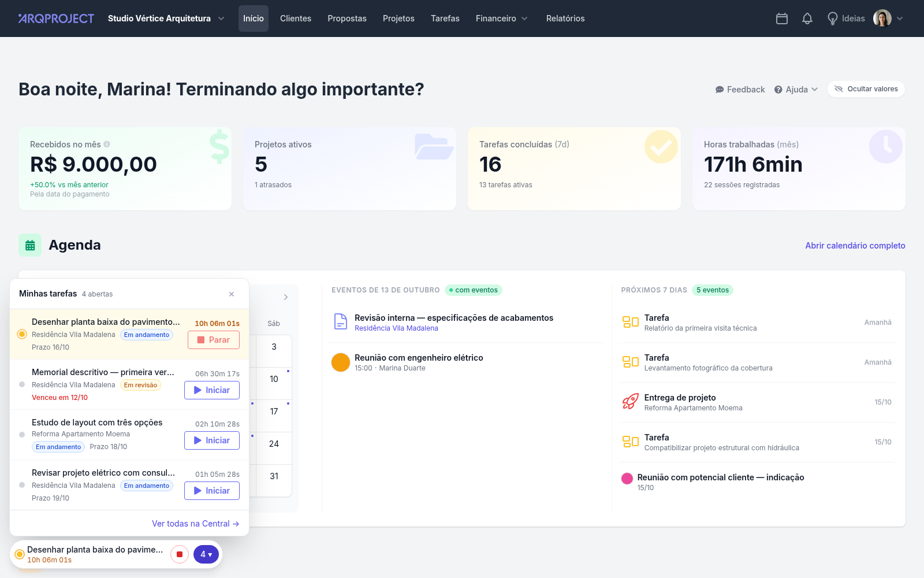Open Residência Vila Madalena link under Revisão interna

[x=396, y=328]
